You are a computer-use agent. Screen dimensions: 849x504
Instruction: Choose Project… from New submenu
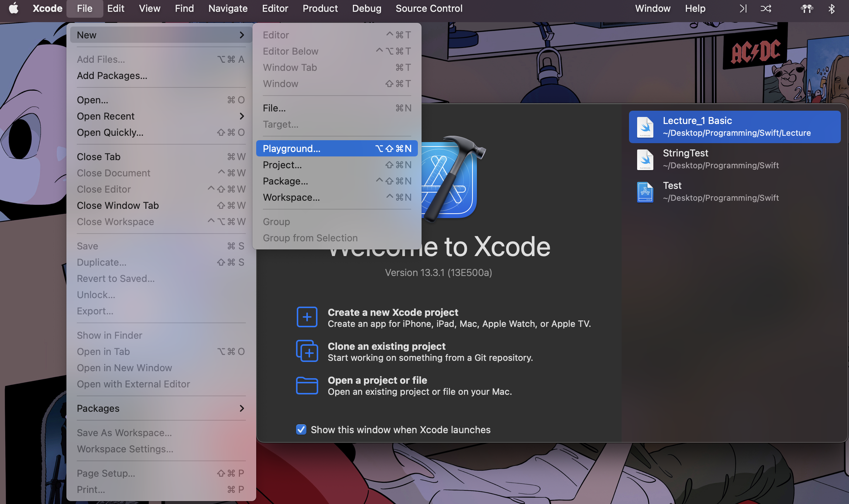pyautogui.click(x=337, y=165)
